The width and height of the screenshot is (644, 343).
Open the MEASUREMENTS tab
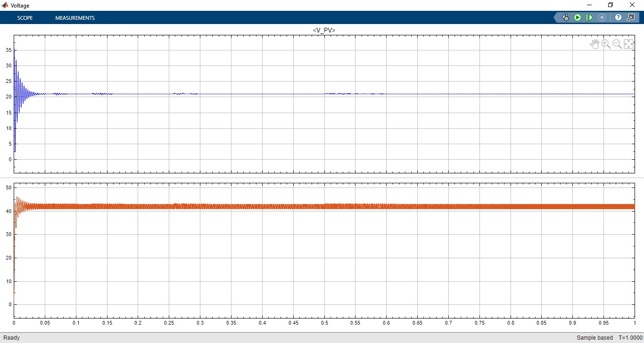coord(75,18)
